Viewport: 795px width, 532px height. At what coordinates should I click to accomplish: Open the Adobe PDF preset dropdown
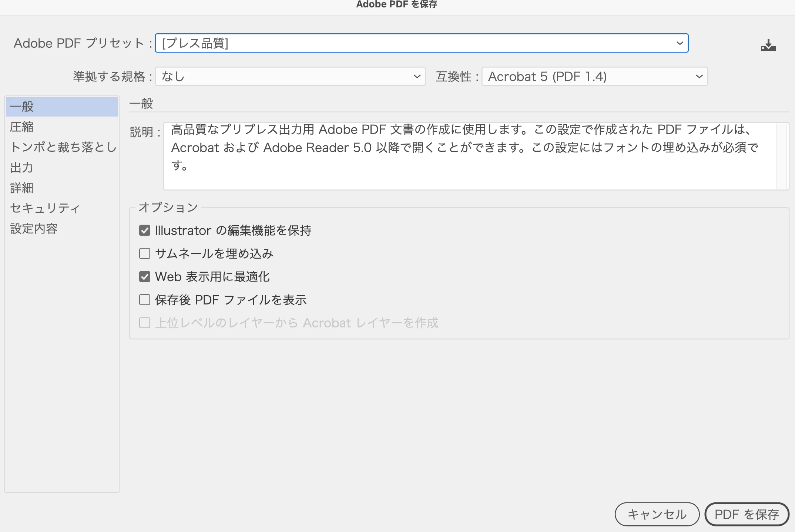(x=421, y=43)
